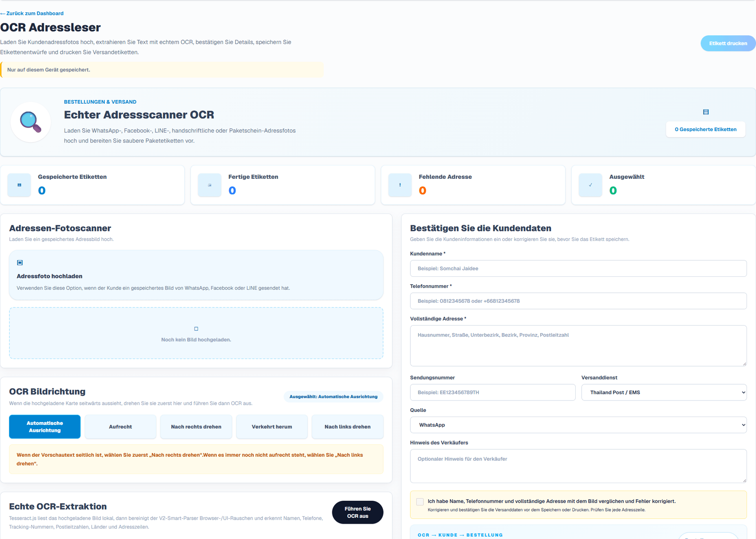Click the list icon above Gespeicherte Etiketten button
756x539 pixels.
706,112
